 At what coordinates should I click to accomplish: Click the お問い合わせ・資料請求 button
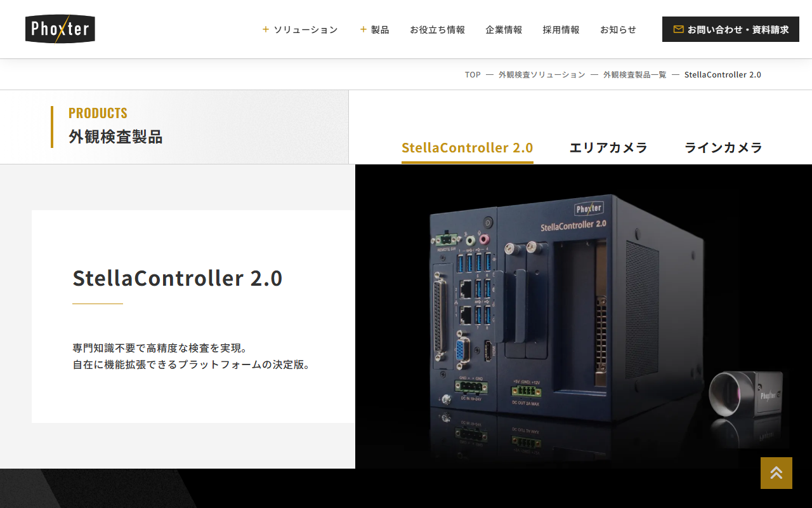click(731, 29)
